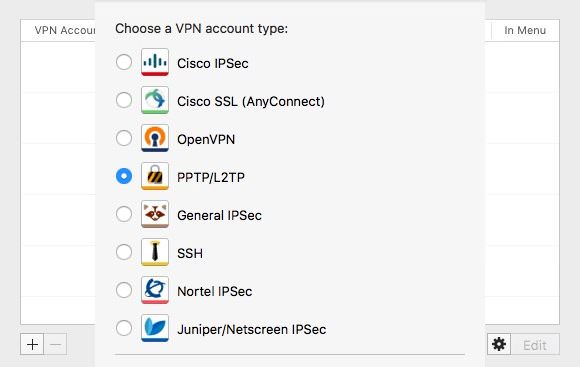Click the Cisco SSL AnyConnect icon

155,100
